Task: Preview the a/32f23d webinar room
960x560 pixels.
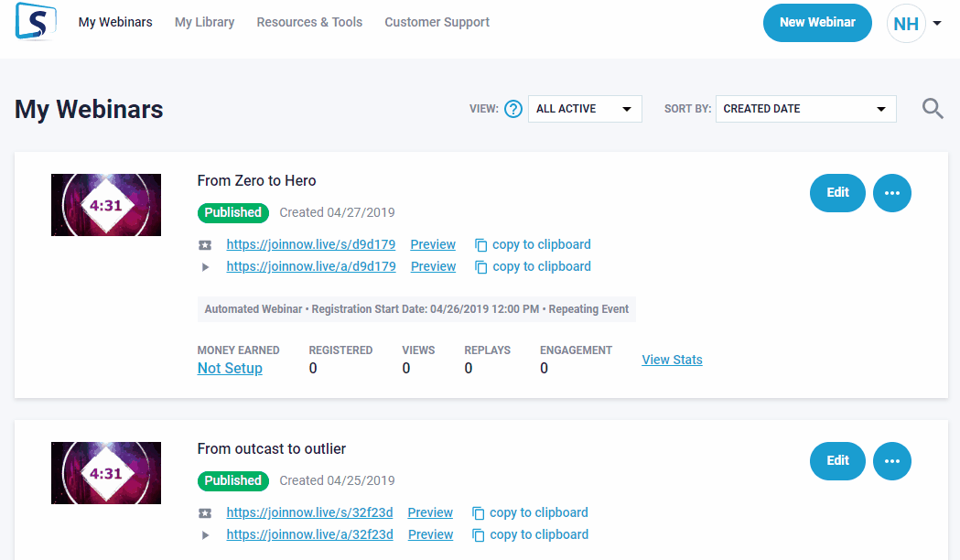Action: coord(430,534)
